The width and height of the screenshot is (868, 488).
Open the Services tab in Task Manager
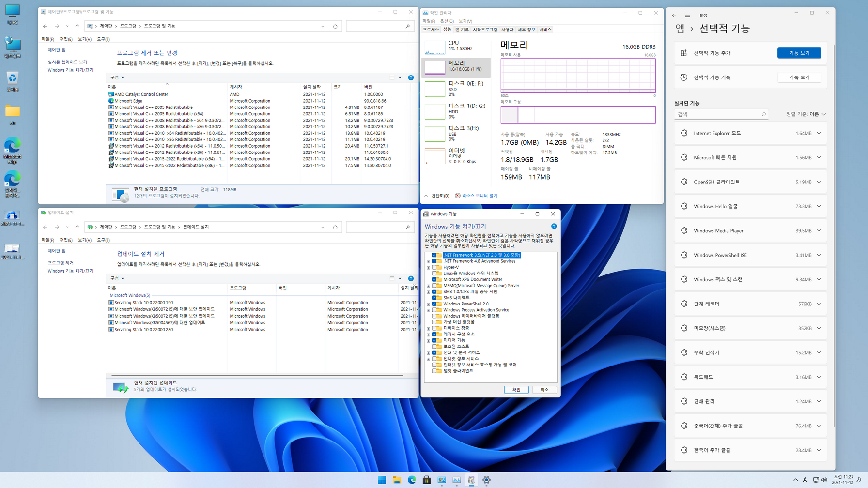(x=545, y=30)
